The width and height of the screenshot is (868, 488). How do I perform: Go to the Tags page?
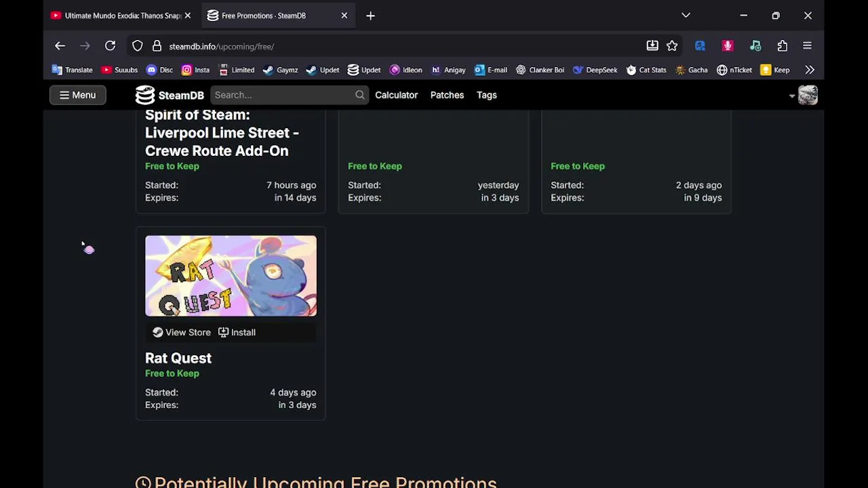coord(487,95)
